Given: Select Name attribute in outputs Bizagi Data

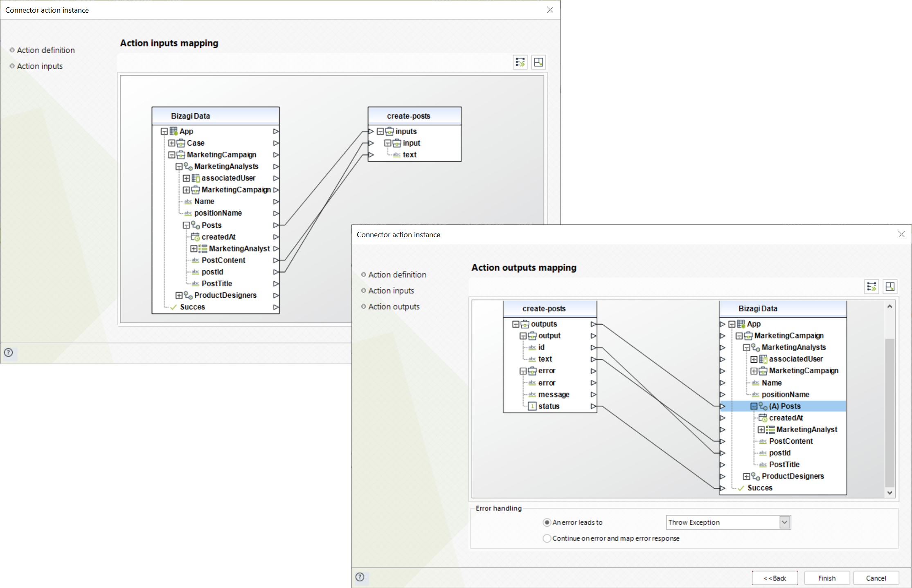Looking at the screenshot, I should pyautogui.click(x=772, y=383).
